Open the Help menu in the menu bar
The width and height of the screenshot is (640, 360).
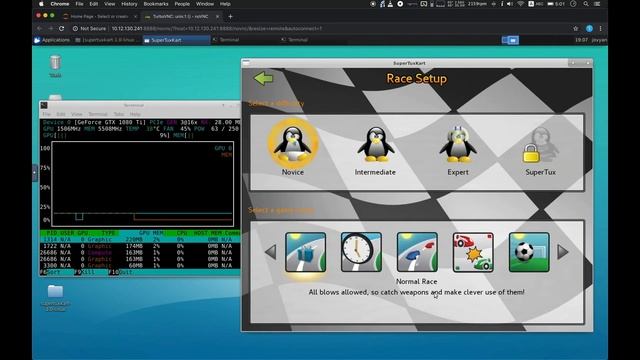[x=225, y=4]
